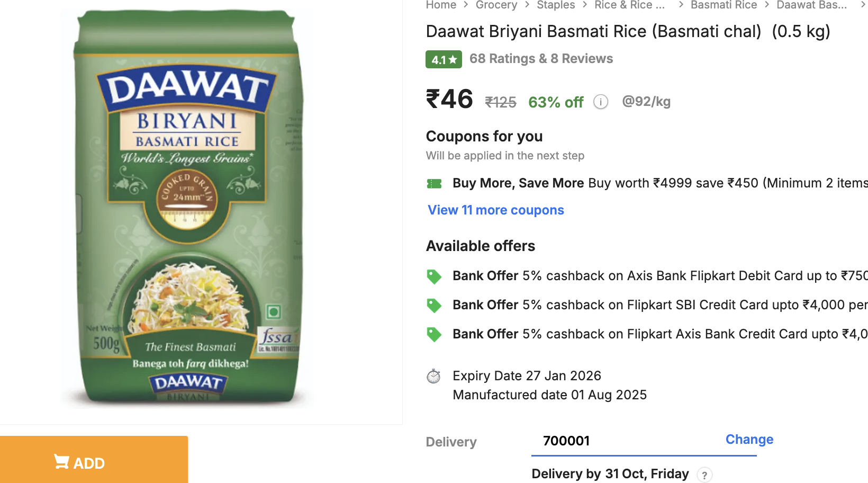The image size is (868, 483).
Task: Click the green coupon ticket icon
Action: pos(434,184)
